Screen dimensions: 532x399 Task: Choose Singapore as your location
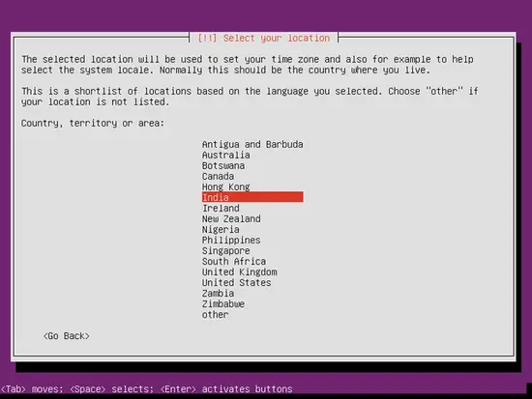(226, 251)
